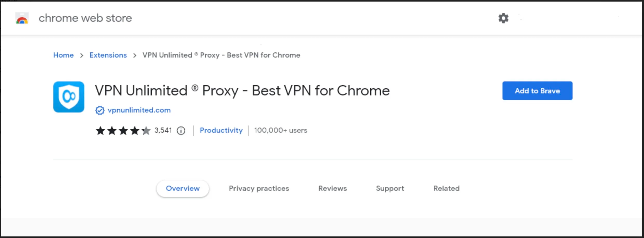The width and height of the screenshot is (644, 238).
Task: Go to Home via breadcrumb
Action: pos(63,55)
